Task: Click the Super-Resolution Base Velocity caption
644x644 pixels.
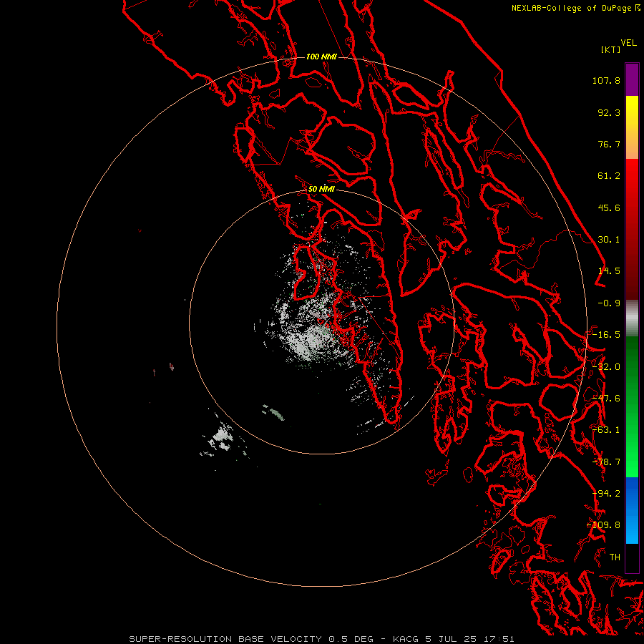Action: [x=321, y=639]
